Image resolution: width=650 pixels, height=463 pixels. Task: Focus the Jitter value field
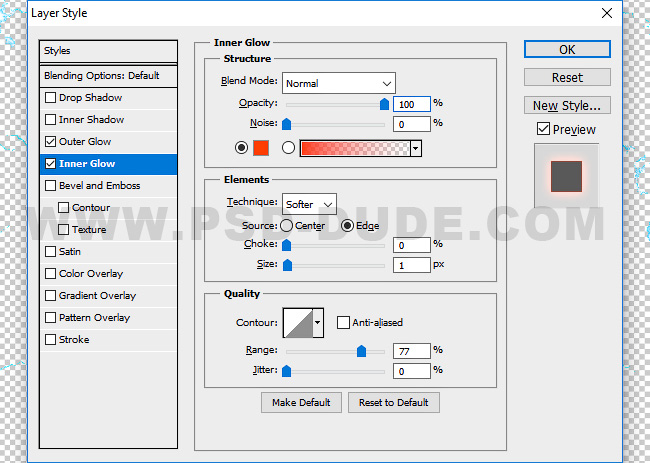[412, 371]
